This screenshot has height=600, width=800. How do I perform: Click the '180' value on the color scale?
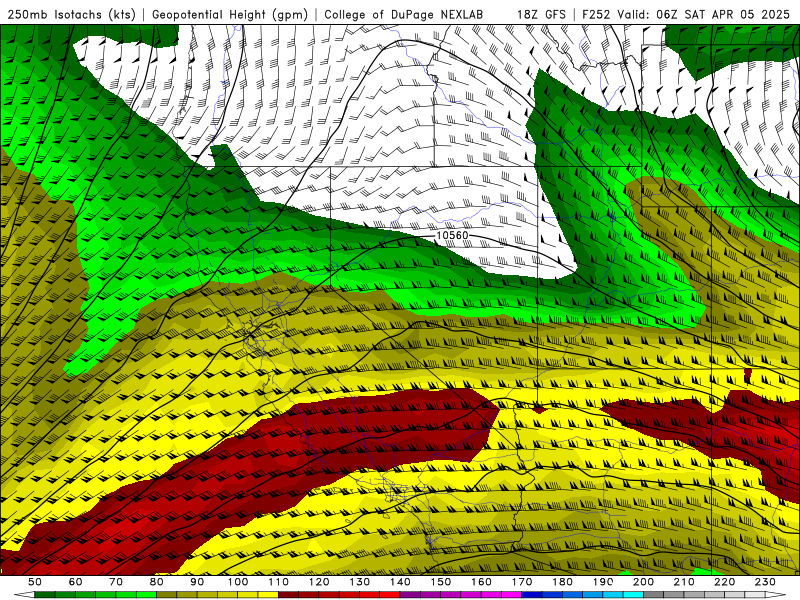click(x=562, y=582)
